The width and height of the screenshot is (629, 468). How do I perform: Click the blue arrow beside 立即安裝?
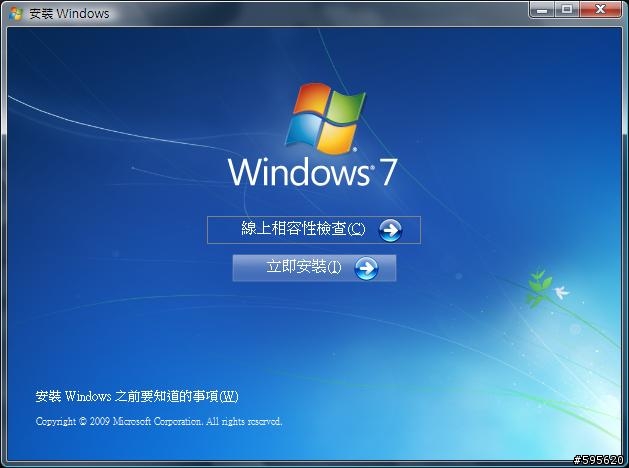tap(366, 268)
